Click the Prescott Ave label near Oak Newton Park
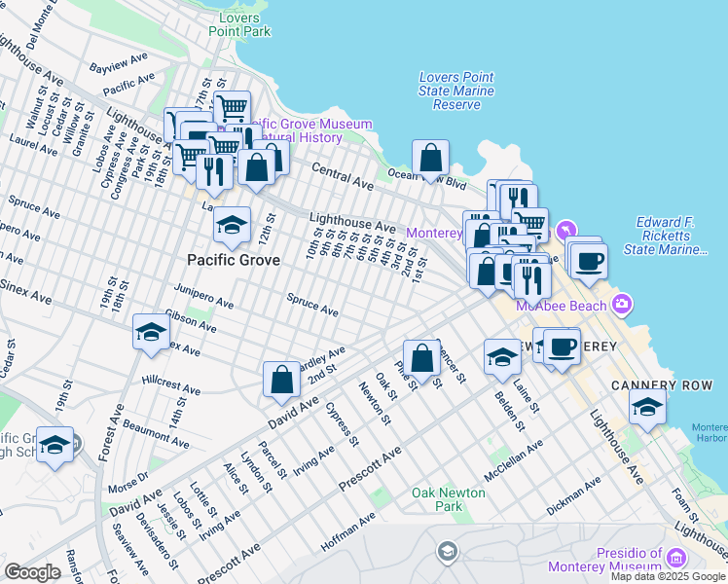 coord(370,469)
